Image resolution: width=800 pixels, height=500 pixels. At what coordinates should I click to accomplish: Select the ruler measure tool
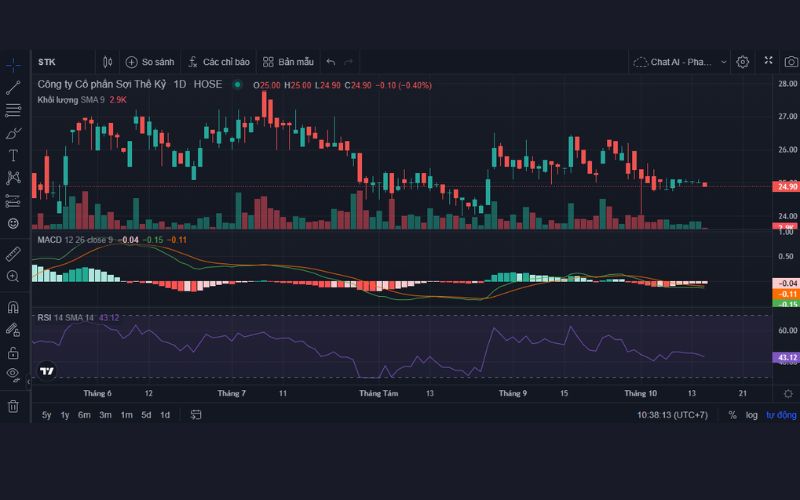[13, 254]
